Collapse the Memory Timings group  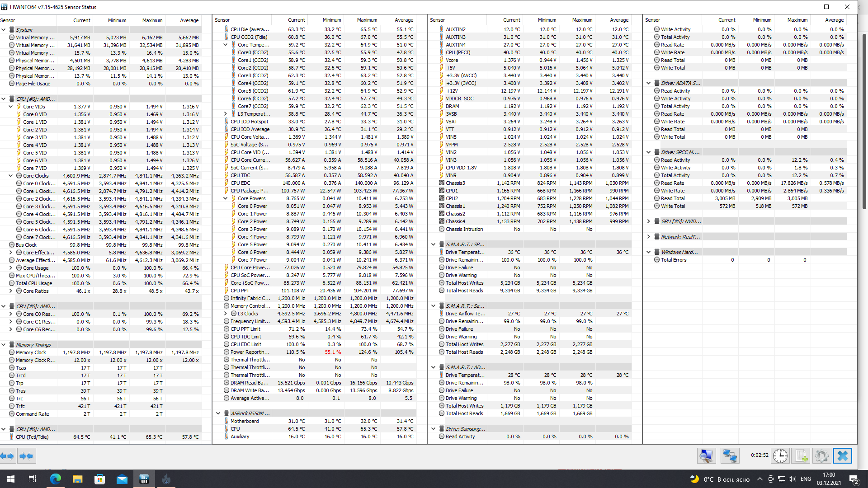4,345
